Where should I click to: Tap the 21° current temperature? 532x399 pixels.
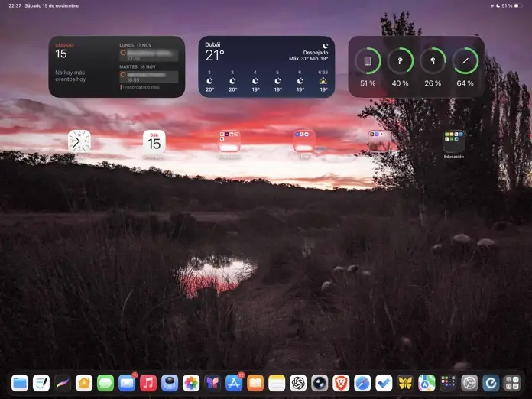(215, 55)
